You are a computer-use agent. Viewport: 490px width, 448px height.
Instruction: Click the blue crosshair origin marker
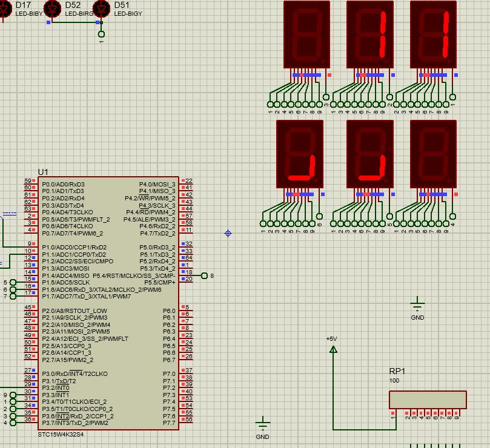(x=228, y=233)
